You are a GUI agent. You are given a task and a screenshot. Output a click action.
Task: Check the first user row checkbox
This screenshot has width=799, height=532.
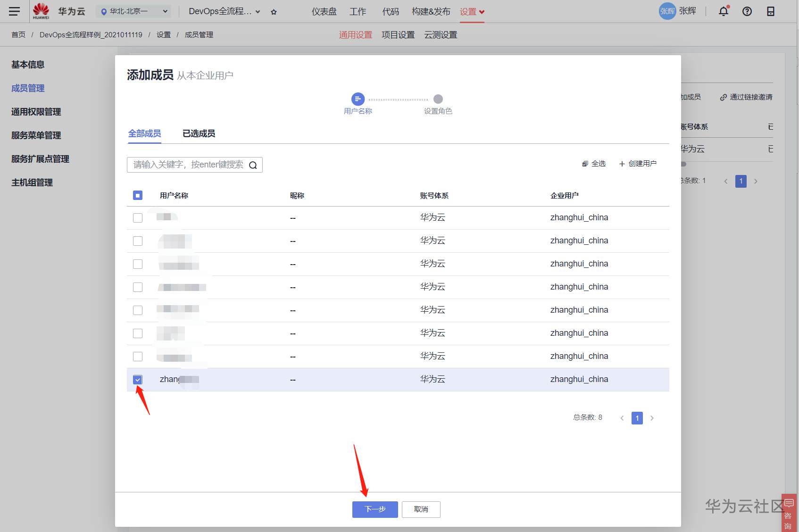[138, 218]
